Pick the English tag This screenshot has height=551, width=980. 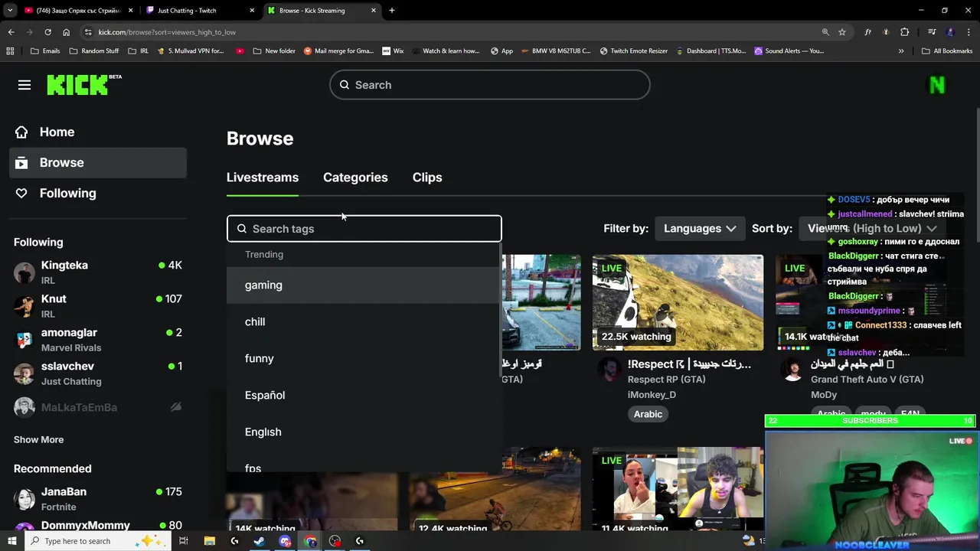pos(364,432)
